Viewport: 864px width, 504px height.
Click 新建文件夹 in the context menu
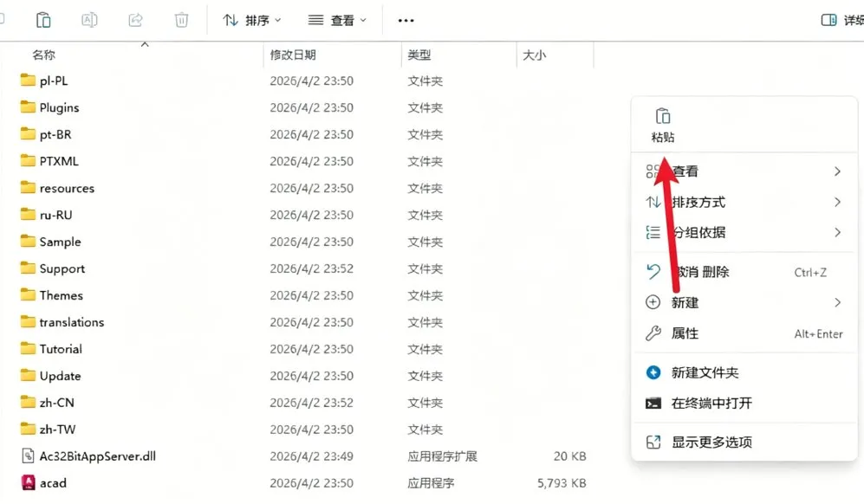click(744, 372)
